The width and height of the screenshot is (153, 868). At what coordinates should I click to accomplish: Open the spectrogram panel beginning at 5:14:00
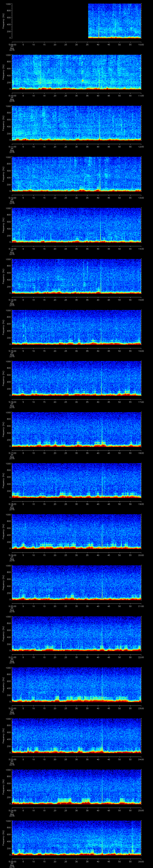coord(76,276)
